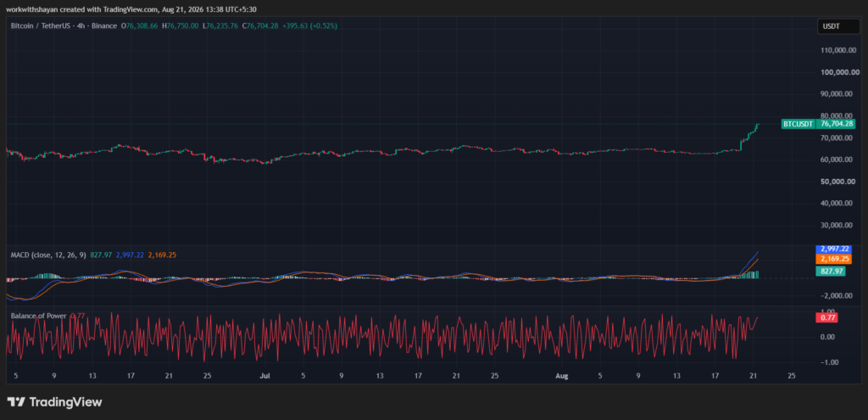Click the Aug month label on time axis
This screenshot has width=868, height=420.
(561, 376)
